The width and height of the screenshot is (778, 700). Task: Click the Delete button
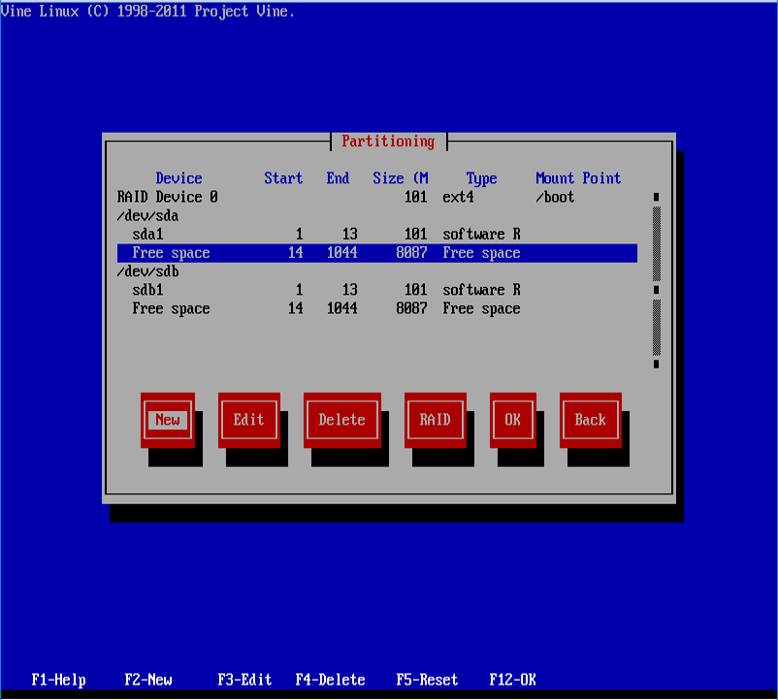coord(341,420)
